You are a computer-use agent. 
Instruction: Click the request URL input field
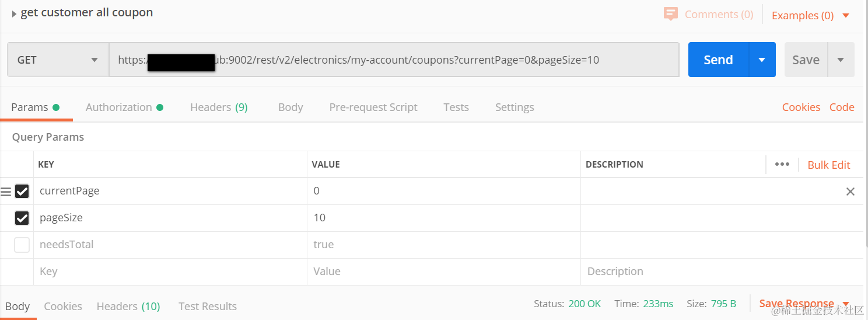[394, 60]
